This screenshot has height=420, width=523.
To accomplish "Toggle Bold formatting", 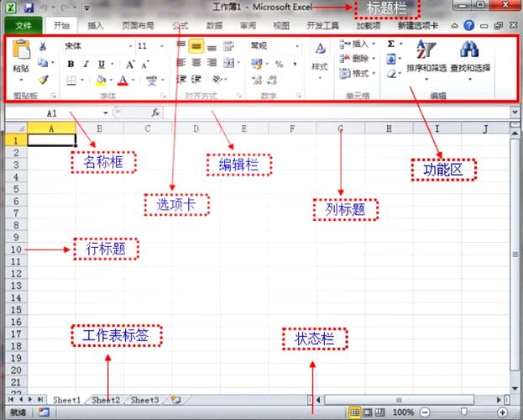I will click(x=71, y=64).
